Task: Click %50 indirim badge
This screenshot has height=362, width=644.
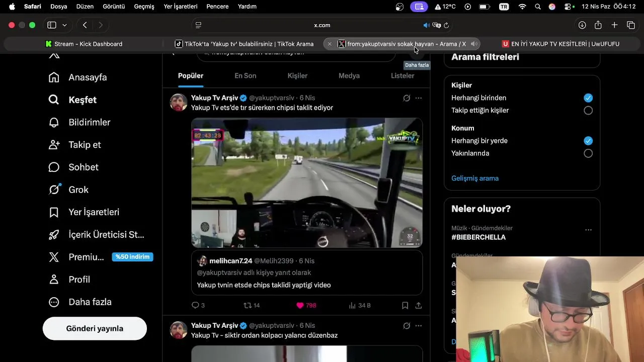Action: click(132, 257)
